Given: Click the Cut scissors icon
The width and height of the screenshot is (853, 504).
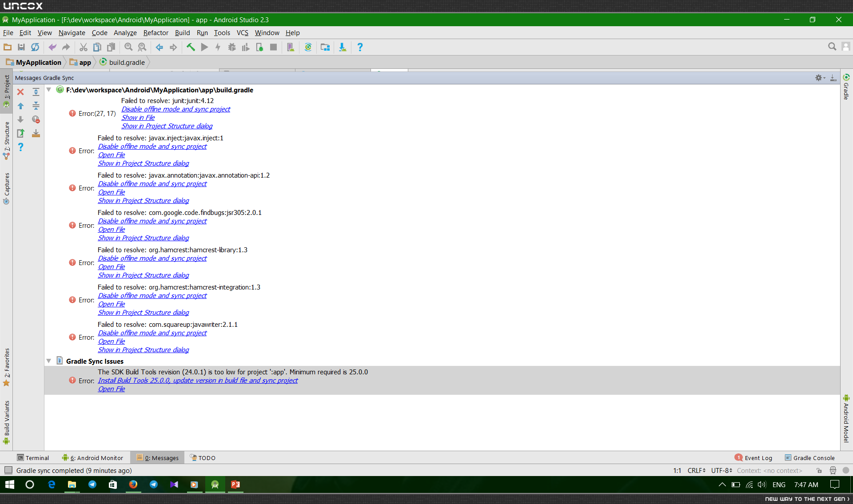Looking at the screenshot, I should [x=83, y=47].
